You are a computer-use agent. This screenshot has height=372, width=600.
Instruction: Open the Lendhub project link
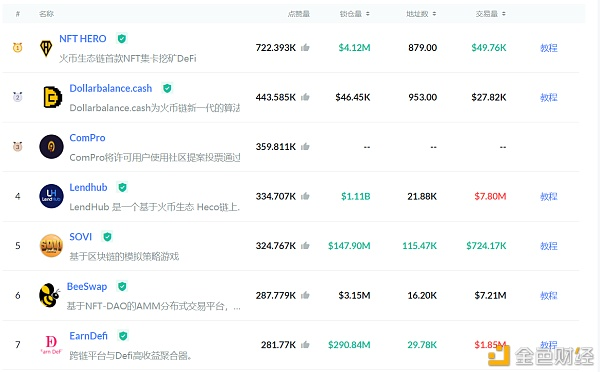tap(88, 188)
